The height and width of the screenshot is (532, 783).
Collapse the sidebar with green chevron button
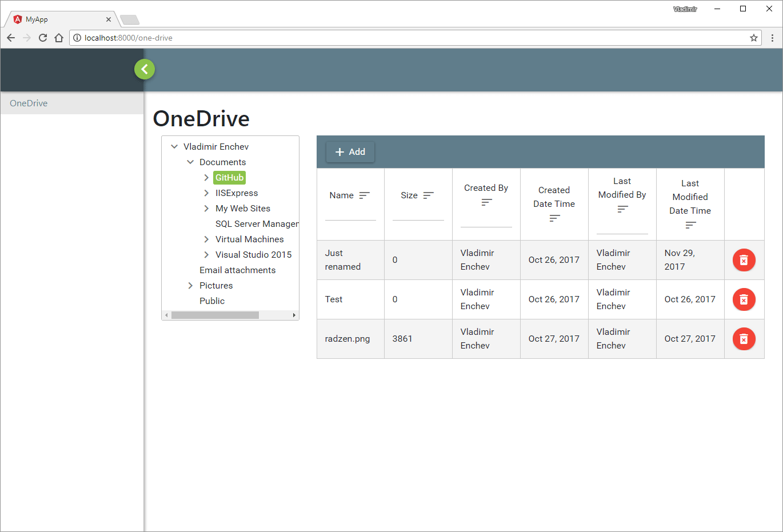pyautogui.click(x=145, y=70)
